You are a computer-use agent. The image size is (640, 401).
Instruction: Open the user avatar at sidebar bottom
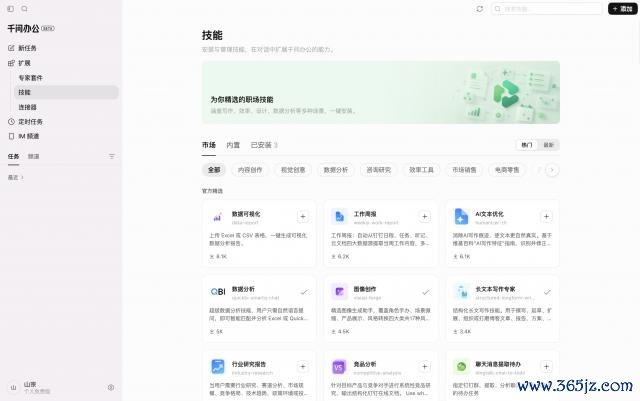[x=13, y=388]
